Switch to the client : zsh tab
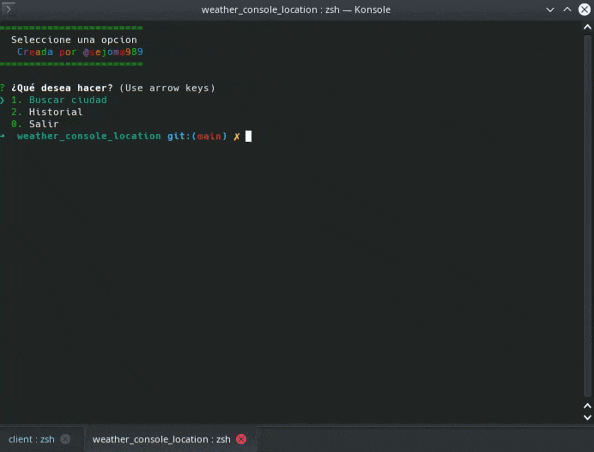594x452 pixels. point(31,439)
